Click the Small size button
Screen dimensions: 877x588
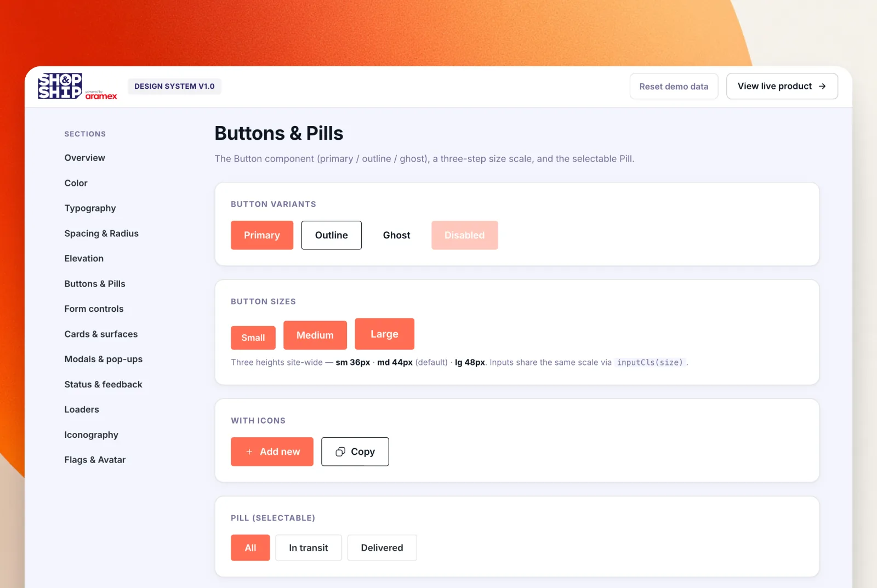click(x=253, y=338)
